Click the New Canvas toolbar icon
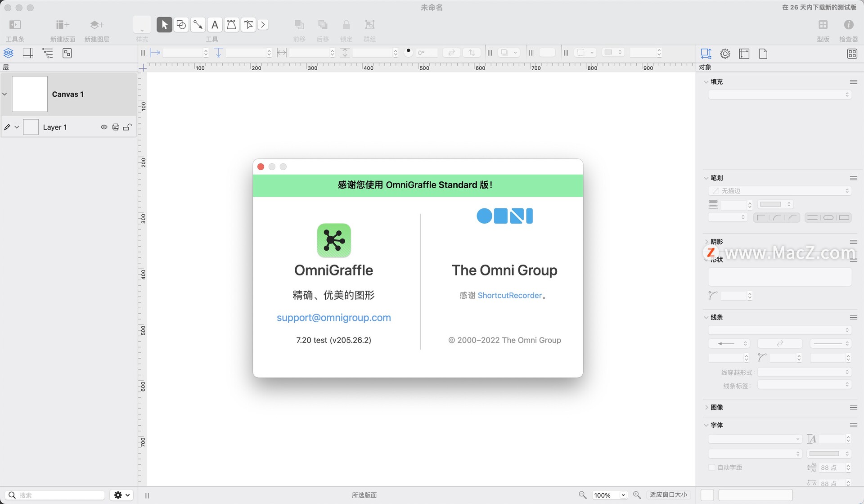 click(63, 25)
